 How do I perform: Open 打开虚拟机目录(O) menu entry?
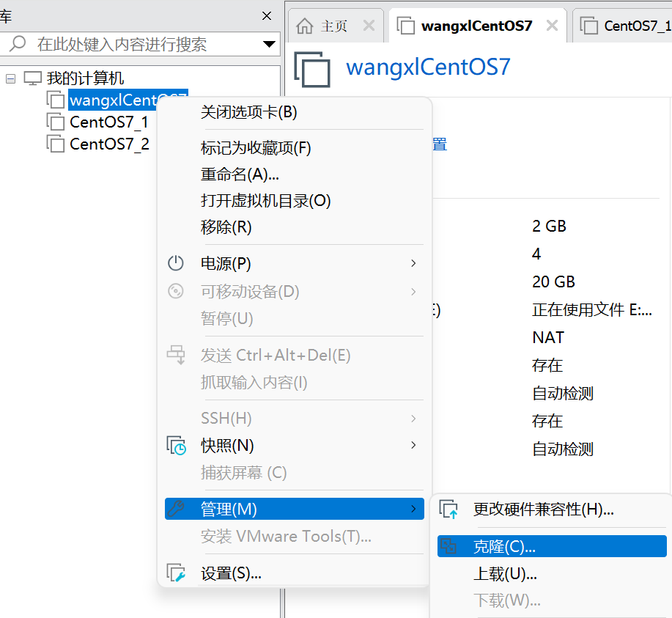click(x=294, y=201)
